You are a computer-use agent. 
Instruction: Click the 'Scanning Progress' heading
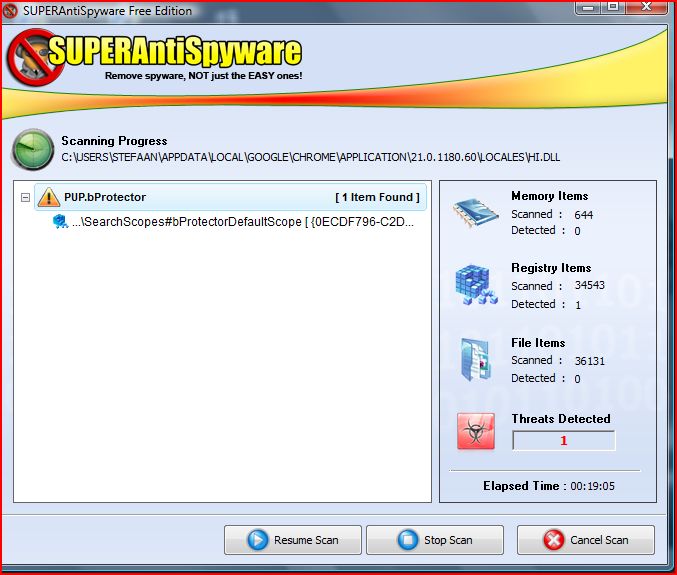[x=114, y=141]
